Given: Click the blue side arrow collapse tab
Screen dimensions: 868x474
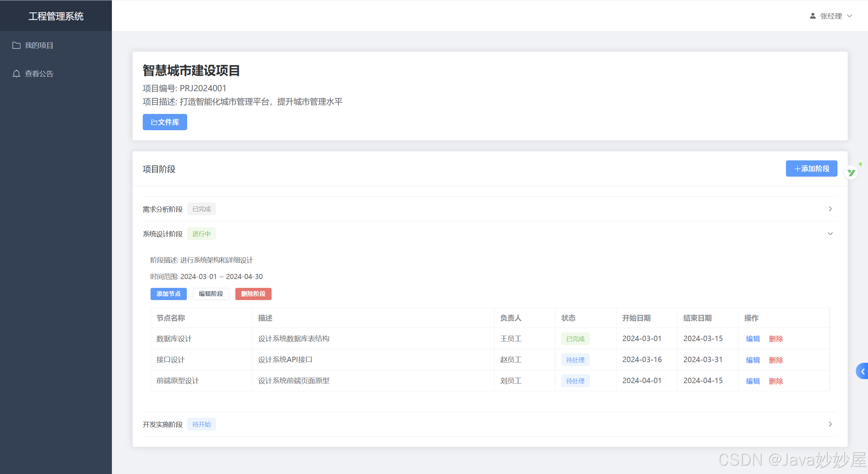Looking at the screenshot, I should tap(862, 371).
